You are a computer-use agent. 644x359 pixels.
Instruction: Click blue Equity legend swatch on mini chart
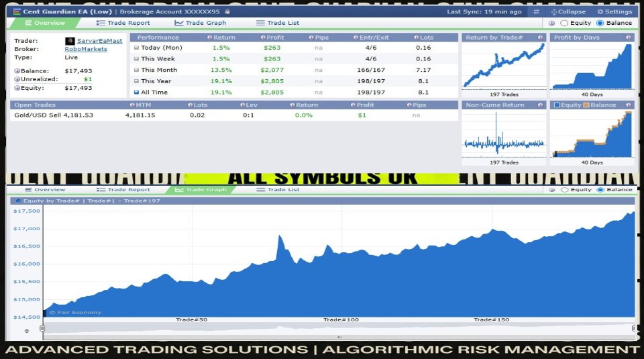[x=557, y=105]
